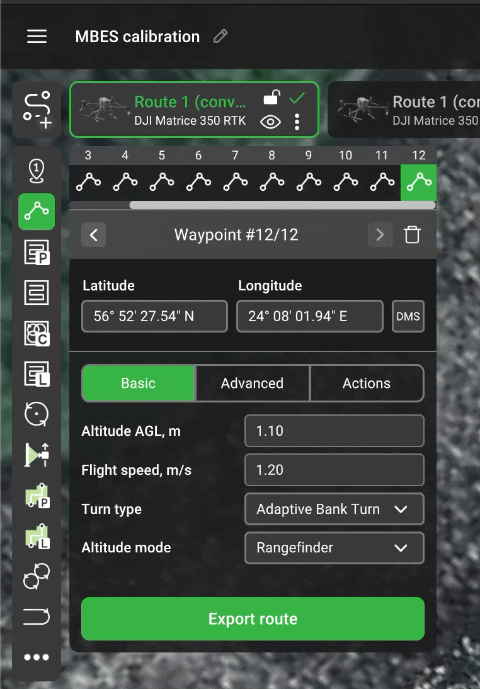The height and width of the screenshot is (689, 480).
Task: Open Route 1 vertical dots menu
Action: [x=297, y=122]
